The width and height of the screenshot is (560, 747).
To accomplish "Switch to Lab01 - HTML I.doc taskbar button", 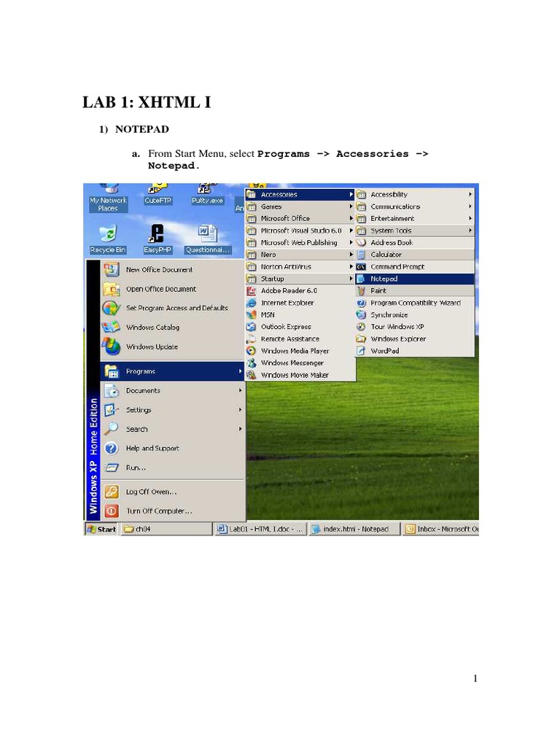I will point(260,529).
